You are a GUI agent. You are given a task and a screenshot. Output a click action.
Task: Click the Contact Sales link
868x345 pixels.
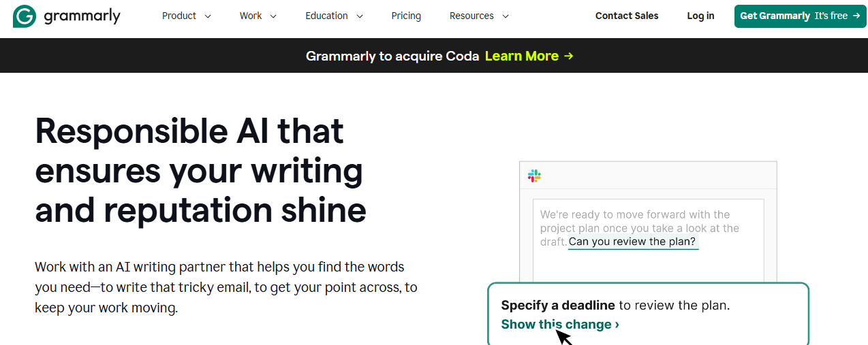pyautogui.click(x=627, y=16)
